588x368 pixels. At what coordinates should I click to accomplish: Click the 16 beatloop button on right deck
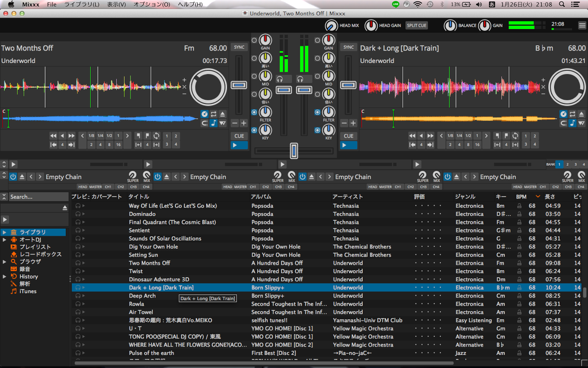pos(477,145)
